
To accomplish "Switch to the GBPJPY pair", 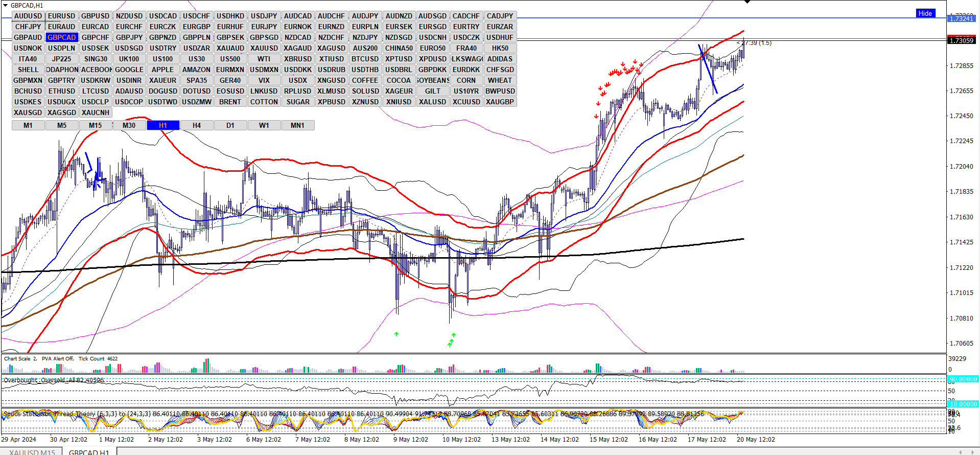I will (x=129, y=37).
